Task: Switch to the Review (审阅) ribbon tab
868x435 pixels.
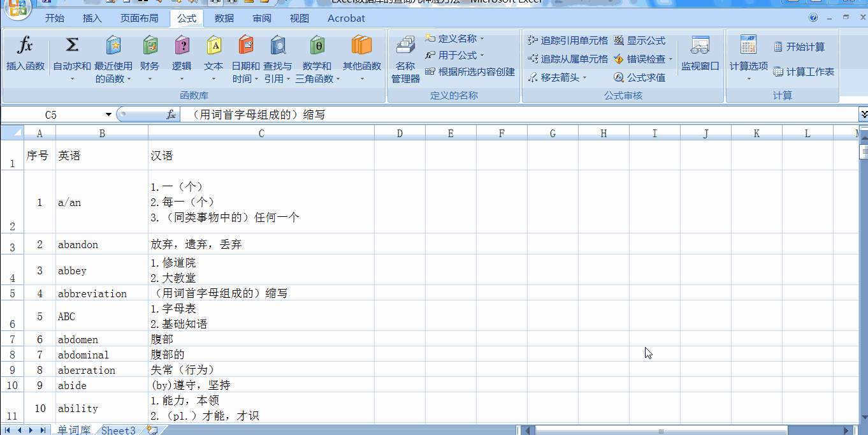Action: [x=262, y=18]
